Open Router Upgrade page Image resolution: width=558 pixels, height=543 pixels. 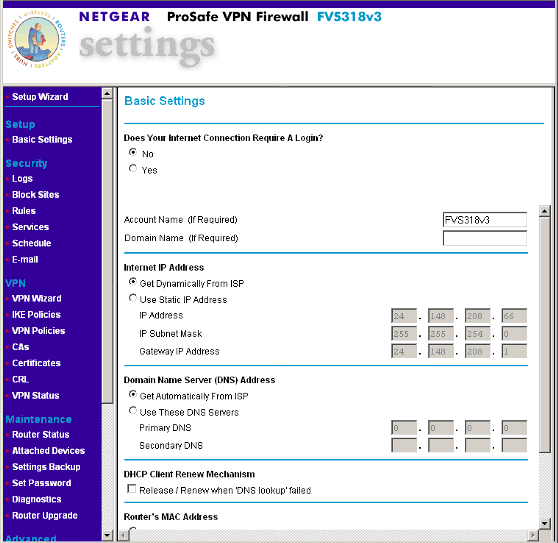pos(45,516)
